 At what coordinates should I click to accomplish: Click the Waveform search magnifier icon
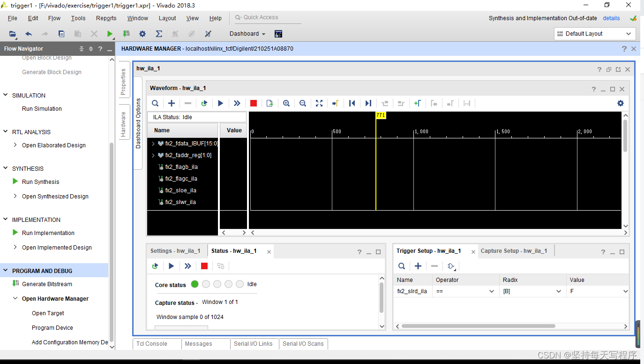coord(155,103)
